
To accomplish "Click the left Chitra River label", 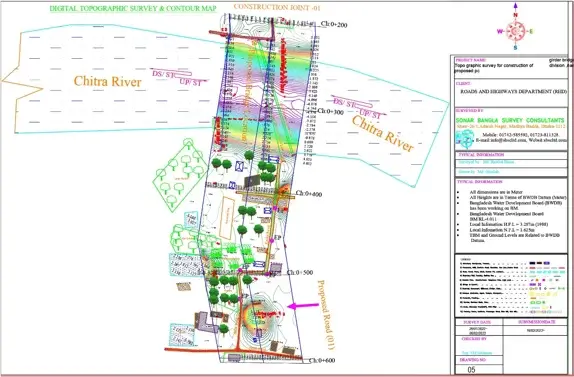I will click(107, 81).
